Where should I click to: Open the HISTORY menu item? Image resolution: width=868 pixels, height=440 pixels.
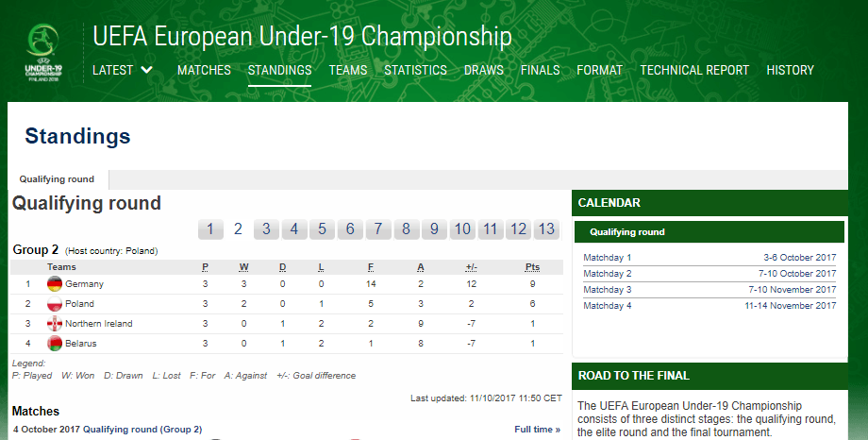[x=790, y=70]
